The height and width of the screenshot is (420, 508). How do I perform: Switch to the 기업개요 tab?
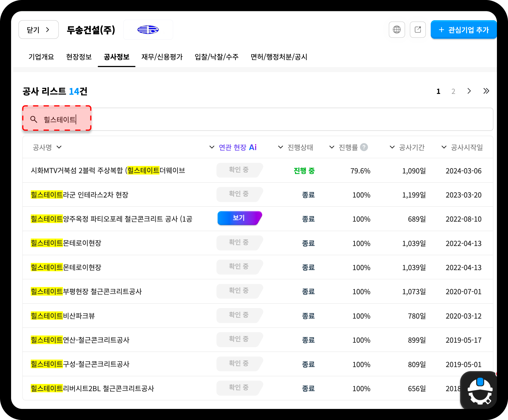(41, 57)
